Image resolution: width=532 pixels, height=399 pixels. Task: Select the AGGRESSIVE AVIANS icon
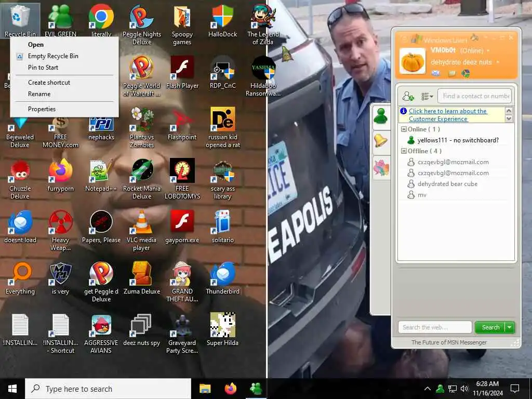pyautogui.click(x=101, y=334)
